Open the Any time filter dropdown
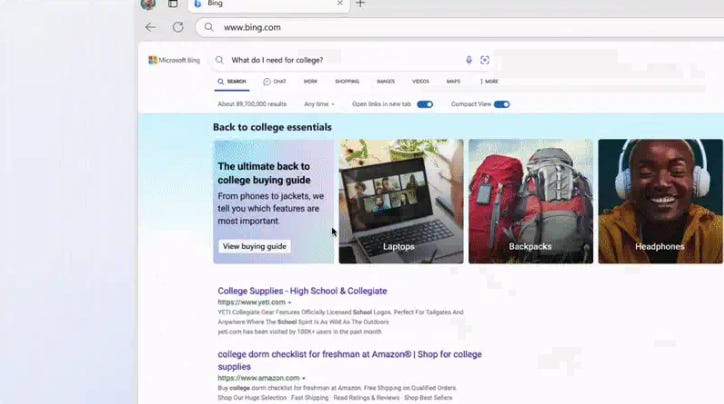 (319, 104)
